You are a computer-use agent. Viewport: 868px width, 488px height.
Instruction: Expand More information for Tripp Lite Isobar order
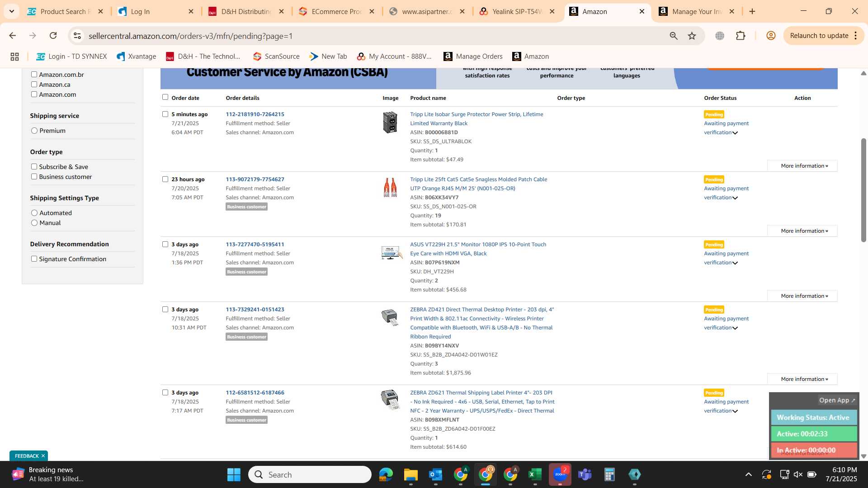coord(802,166)
